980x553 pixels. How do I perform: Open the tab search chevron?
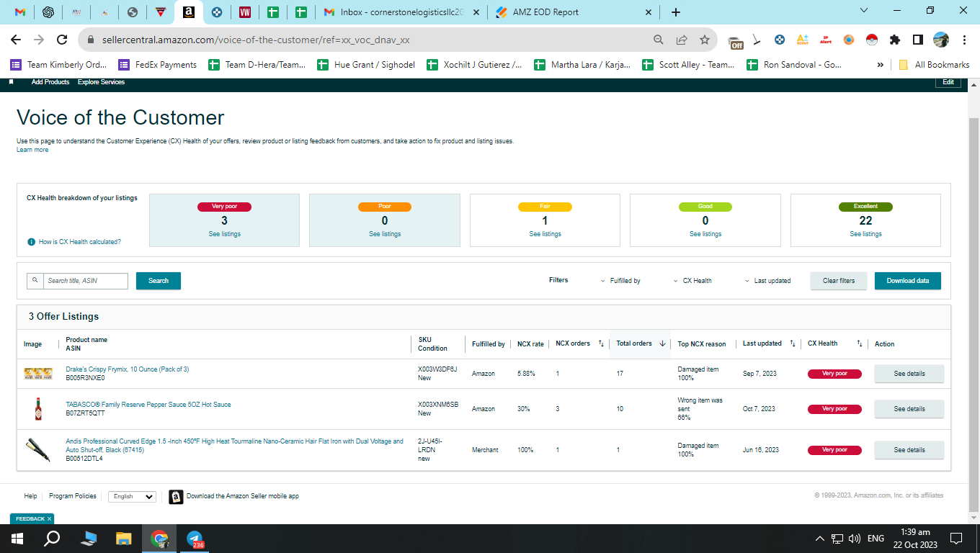864,10
